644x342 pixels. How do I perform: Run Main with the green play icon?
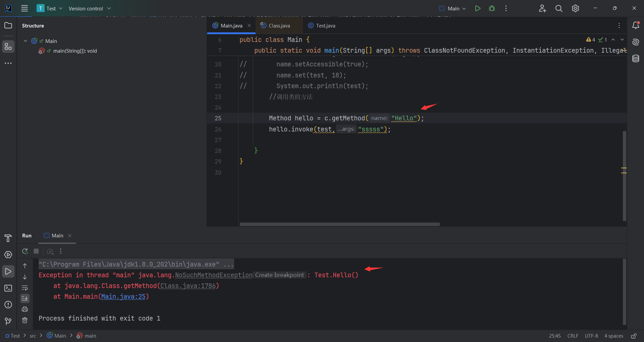coord(478,8)
